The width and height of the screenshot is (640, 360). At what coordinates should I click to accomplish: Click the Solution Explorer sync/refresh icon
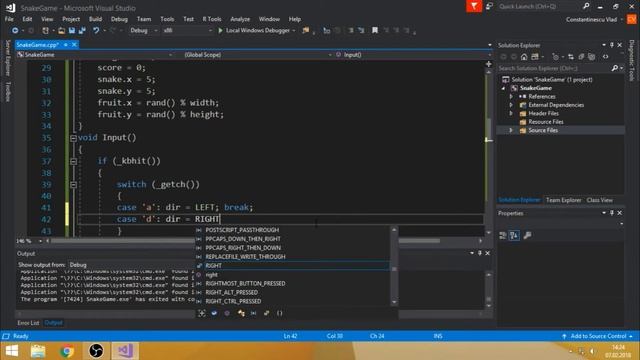pyautogui.click(x=571, y=57)
